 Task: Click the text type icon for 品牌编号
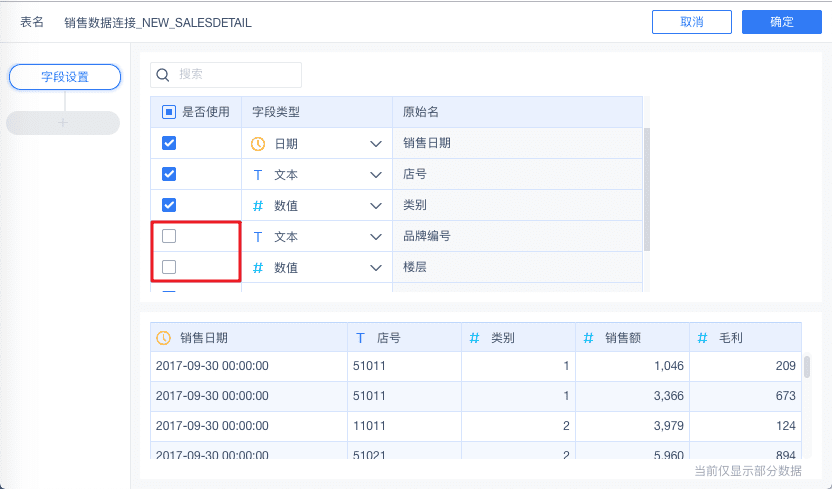point(257,237)
